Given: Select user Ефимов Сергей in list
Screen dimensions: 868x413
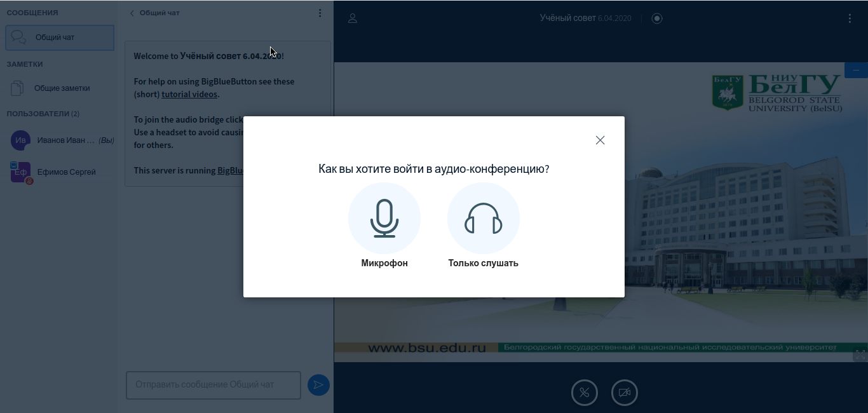Looking at the screenshot, I should [x=60, y=172].
